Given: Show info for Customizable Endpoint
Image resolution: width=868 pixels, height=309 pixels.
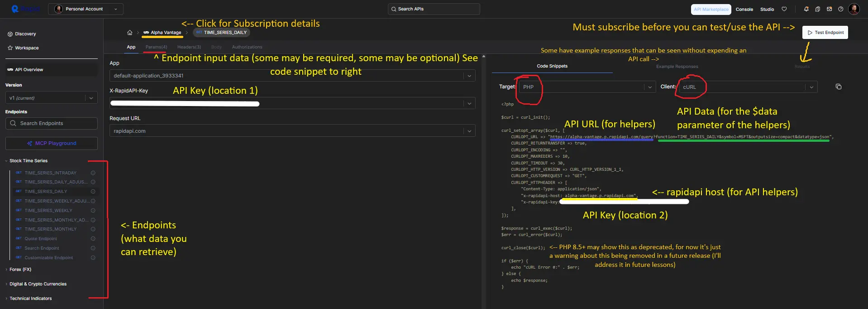Looking at the screenshot, I should click(x=93, y=258).
